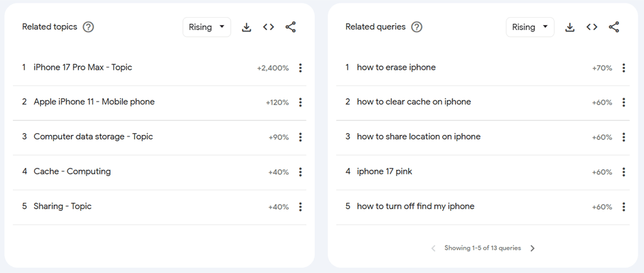The image size is (644, 273).
Task: Open more options for how to clear cache query
Action: (624, 102)
